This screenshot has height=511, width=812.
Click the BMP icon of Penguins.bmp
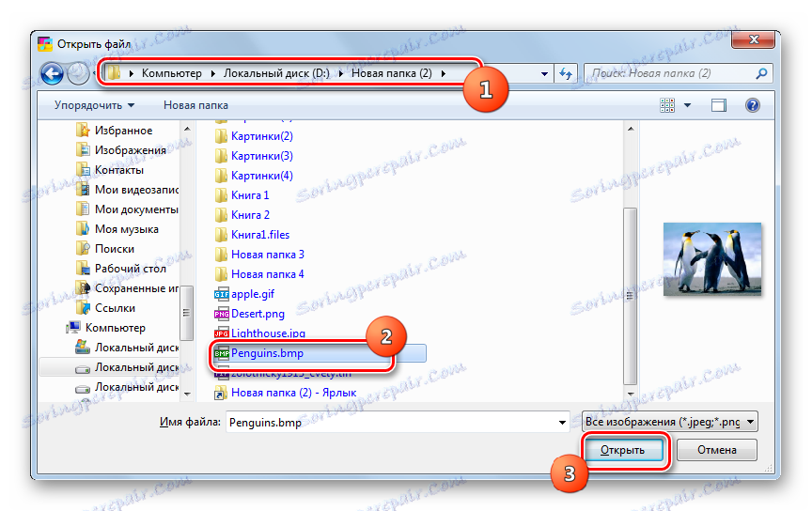pos(221,353)
